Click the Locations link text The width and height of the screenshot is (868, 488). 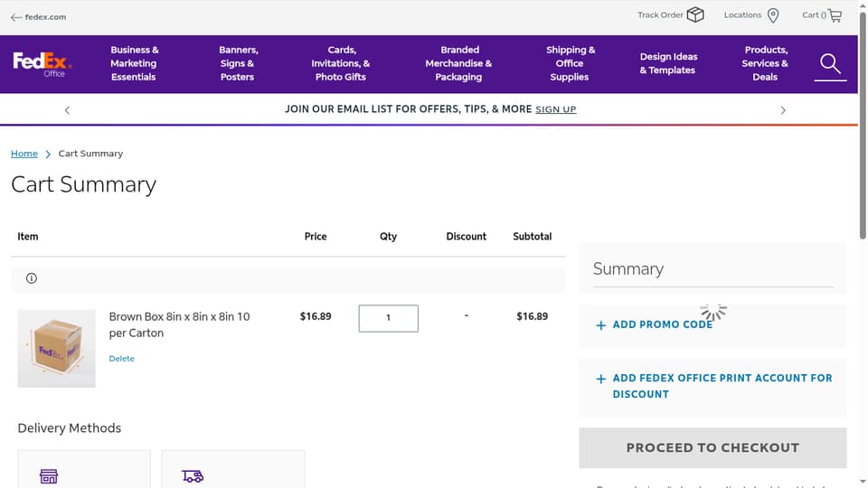coord(742,15)
